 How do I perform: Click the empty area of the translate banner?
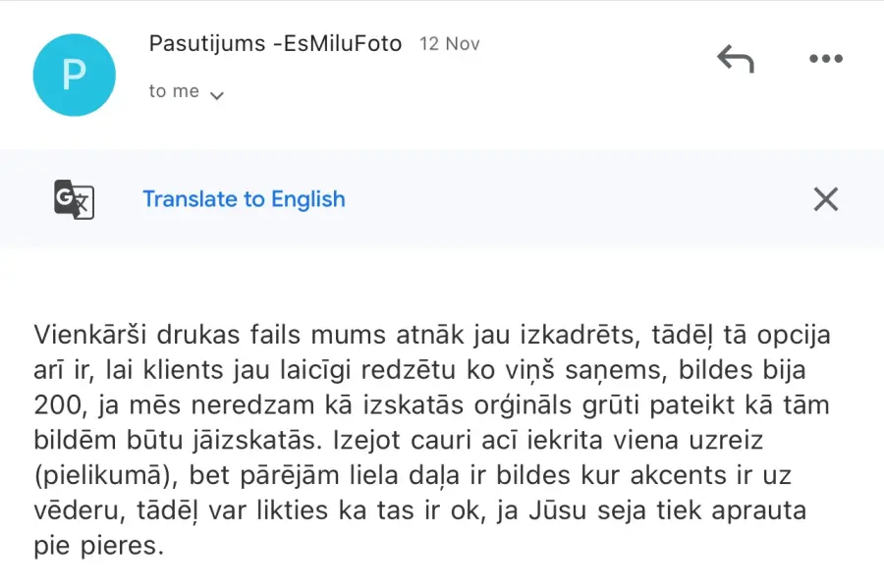point(564,199)
